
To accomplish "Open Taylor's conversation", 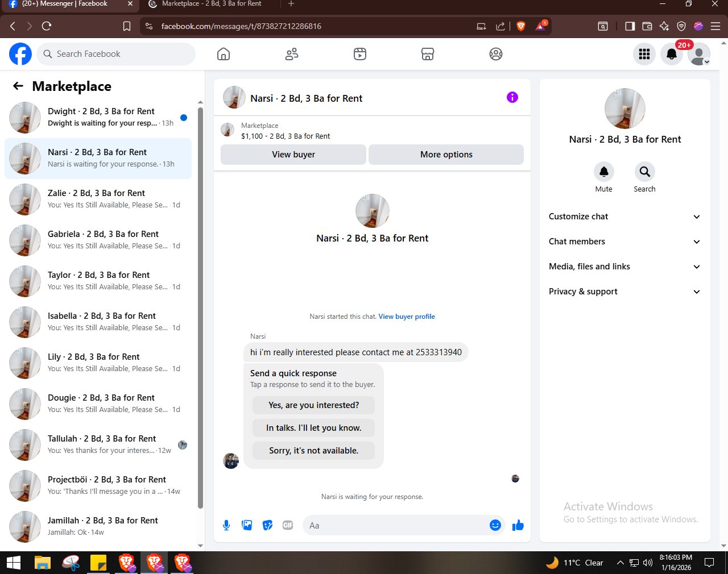I will point(98,281).
